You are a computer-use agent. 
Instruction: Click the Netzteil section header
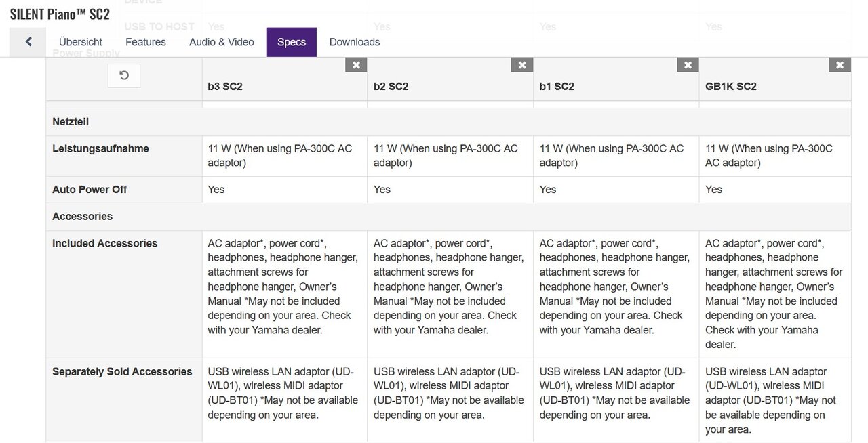[x=71, y=122]
